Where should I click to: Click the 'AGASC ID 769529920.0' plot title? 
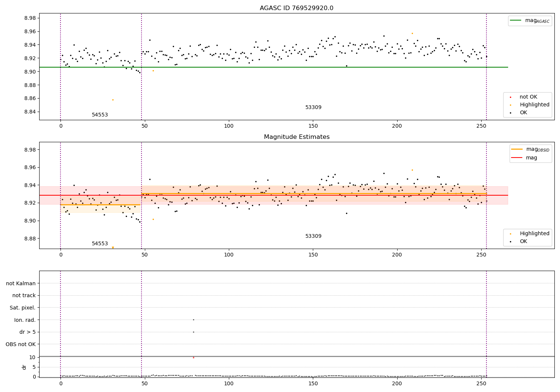pos(296,8)
